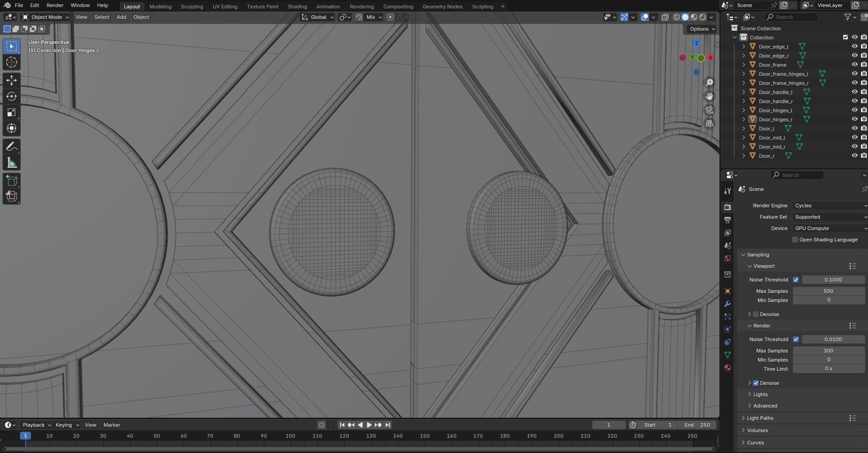The height and width of the screenshot is (453, 868).
Task: Pick the Measure tool
Action: (x=12, y=163)
